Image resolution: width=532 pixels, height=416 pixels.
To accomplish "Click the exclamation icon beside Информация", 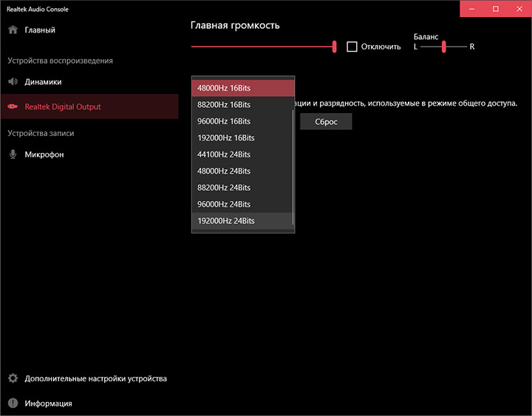I will 13,403.
